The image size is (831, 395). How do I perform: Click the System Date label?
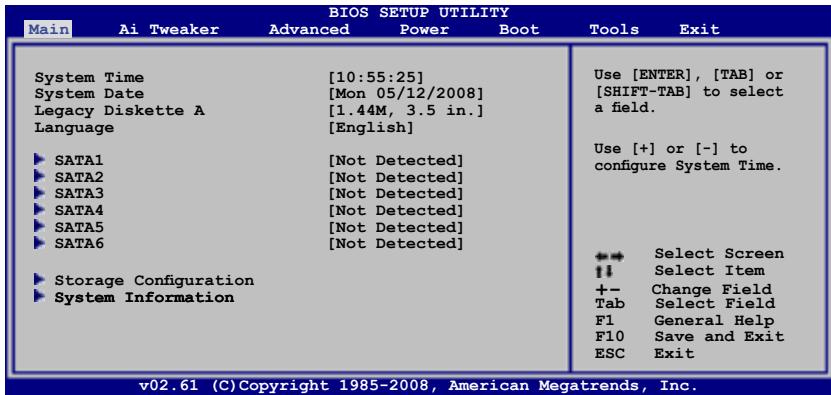click(x=89, y=94)
